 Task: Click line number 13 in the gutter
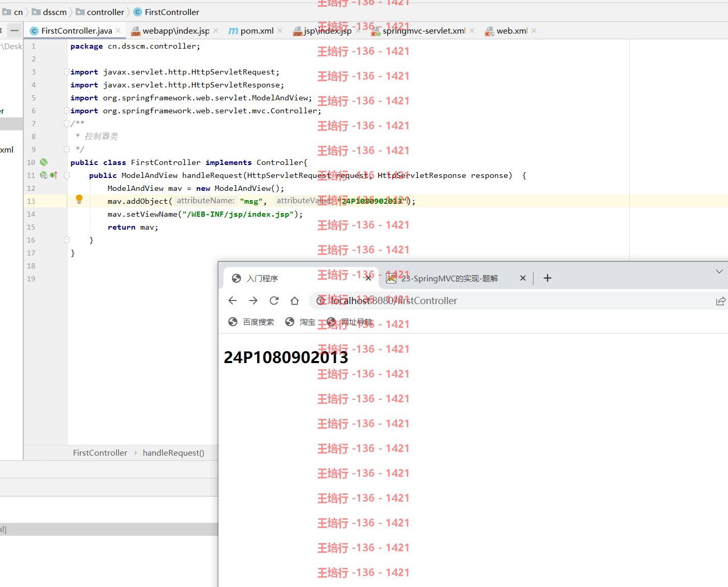tap(31, 201)
